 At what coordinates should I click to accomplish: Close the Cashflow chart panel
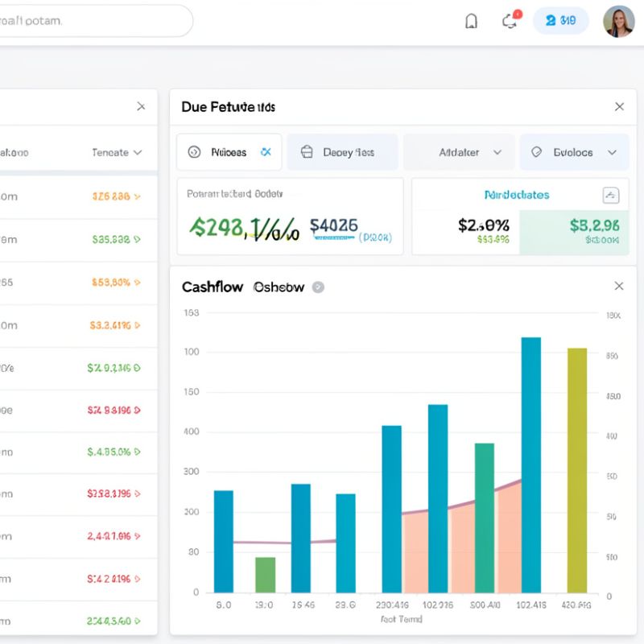pyautogui.click(x=618, y=286)
